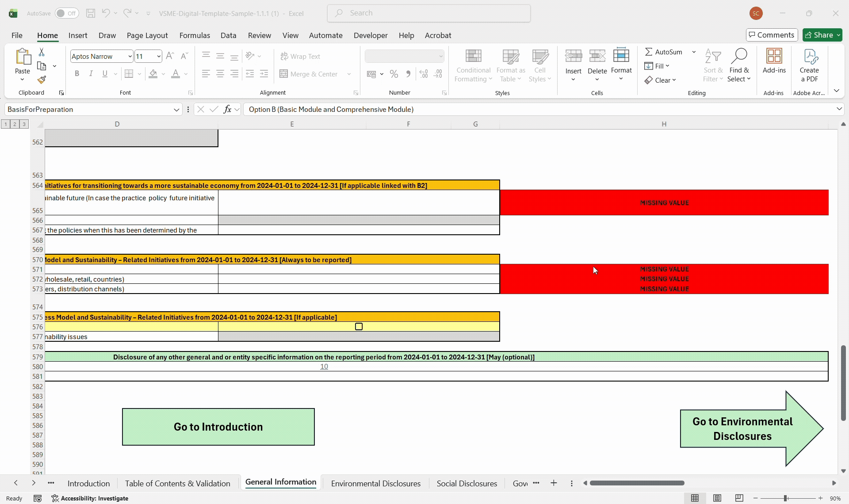Check the checkbox in row 576
Image resolution: width=849 pixels, height=504 pixels.
359,327
